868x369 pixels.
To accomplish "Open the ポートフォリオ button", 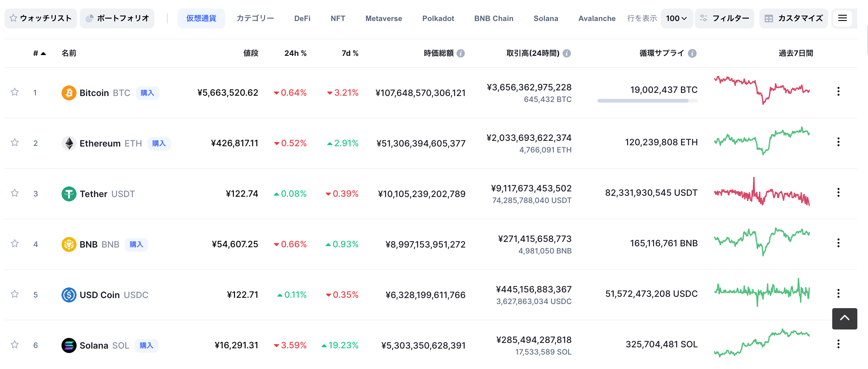I will click(x=117, y=18).
